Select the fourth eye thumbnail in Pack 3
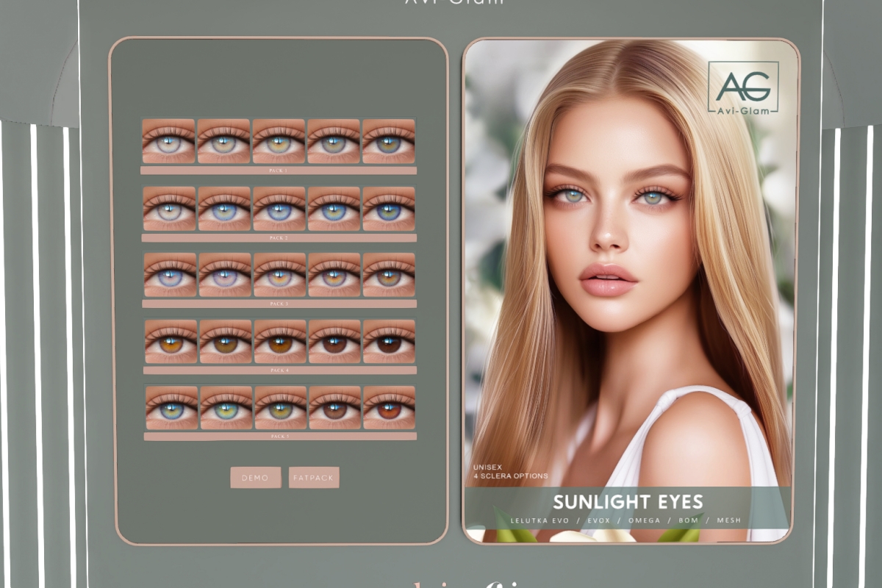The height and width of the screenshot is (588, 882). click(334, 275)
